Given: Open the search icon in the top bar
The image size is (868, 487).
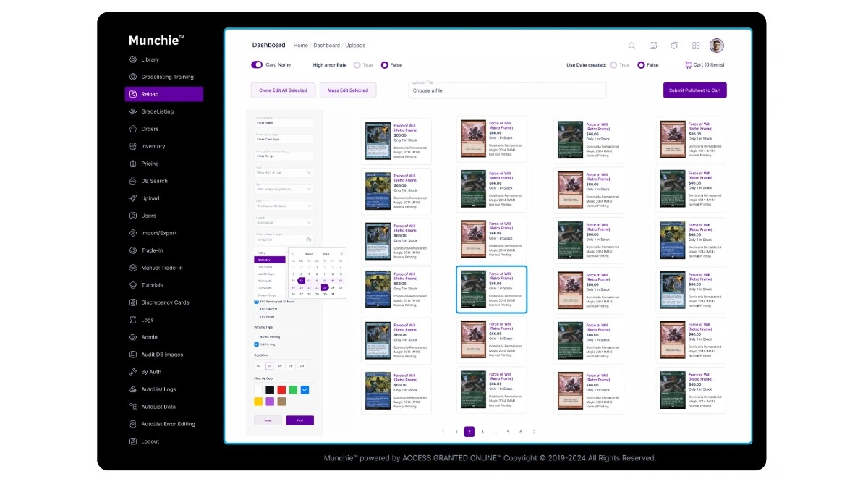Looking at the screenshot, I should (631, 46).
